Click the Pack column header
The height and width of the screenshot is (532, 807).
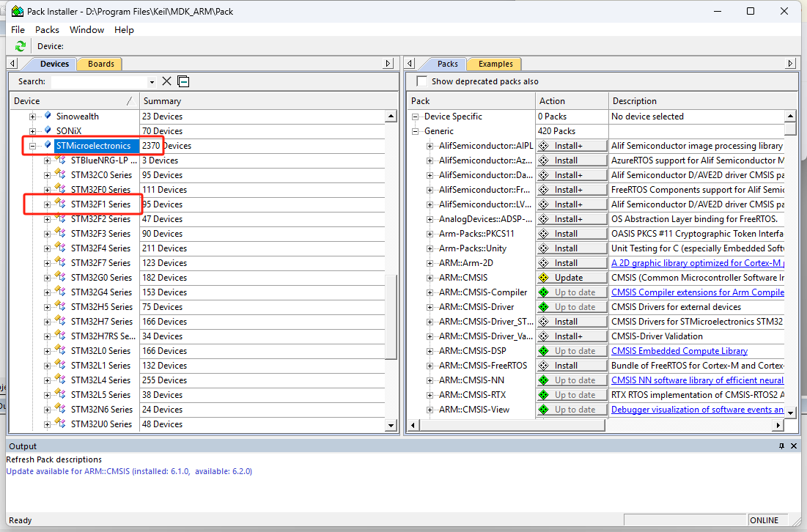click(x=471, y=101)
